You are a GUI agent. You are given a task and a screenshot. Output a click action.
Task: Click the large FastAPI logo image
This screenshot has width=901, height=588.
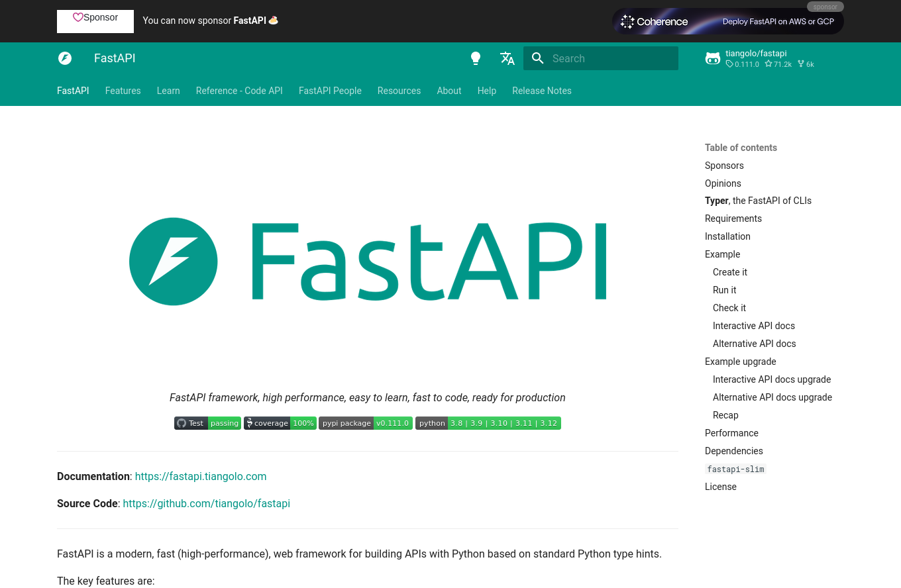click(368, 262)
